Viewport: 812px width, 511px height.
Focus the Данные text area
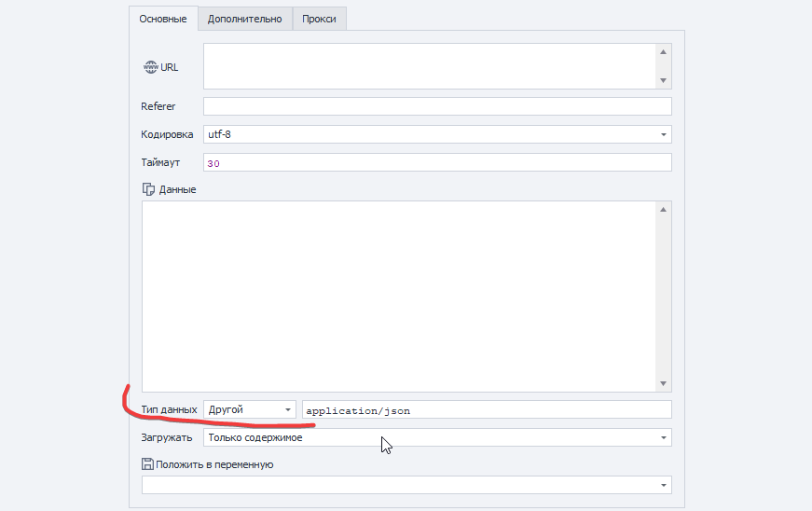(399, 297)
